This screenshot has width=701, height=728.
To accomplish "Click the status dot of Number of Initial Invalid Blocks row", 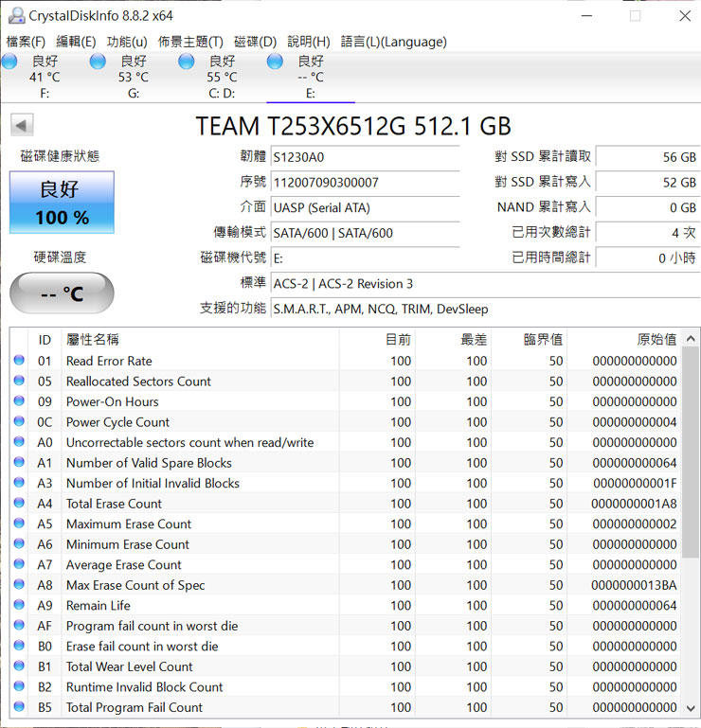I will point(19,483).
